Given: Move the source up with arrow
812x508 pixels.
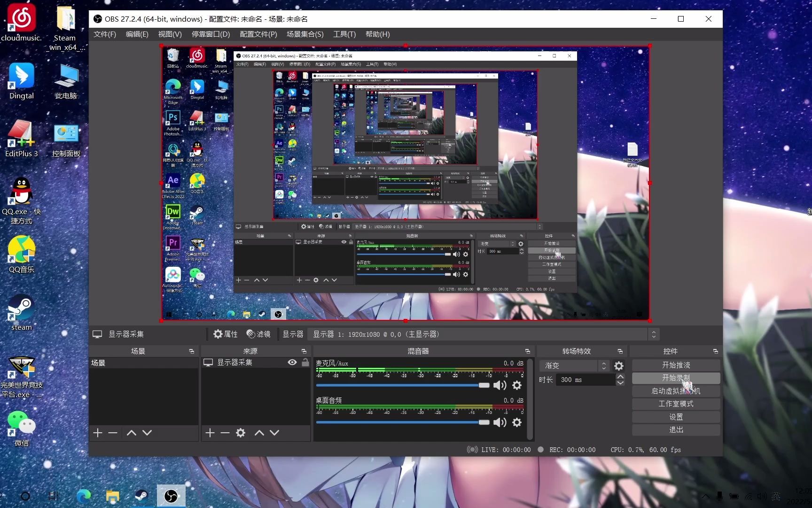Looking at the screenshot, I should [x=259, y=433].
